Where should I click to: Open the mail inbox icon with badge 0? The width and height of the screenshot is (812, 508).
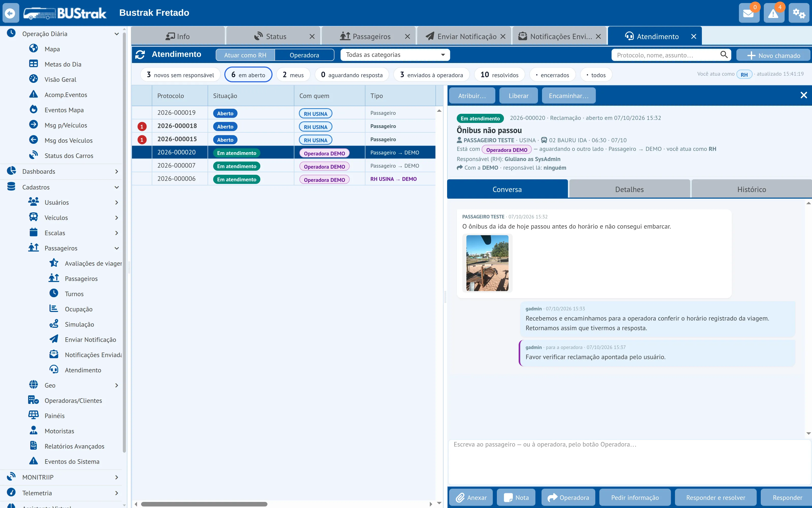(749, 13)
